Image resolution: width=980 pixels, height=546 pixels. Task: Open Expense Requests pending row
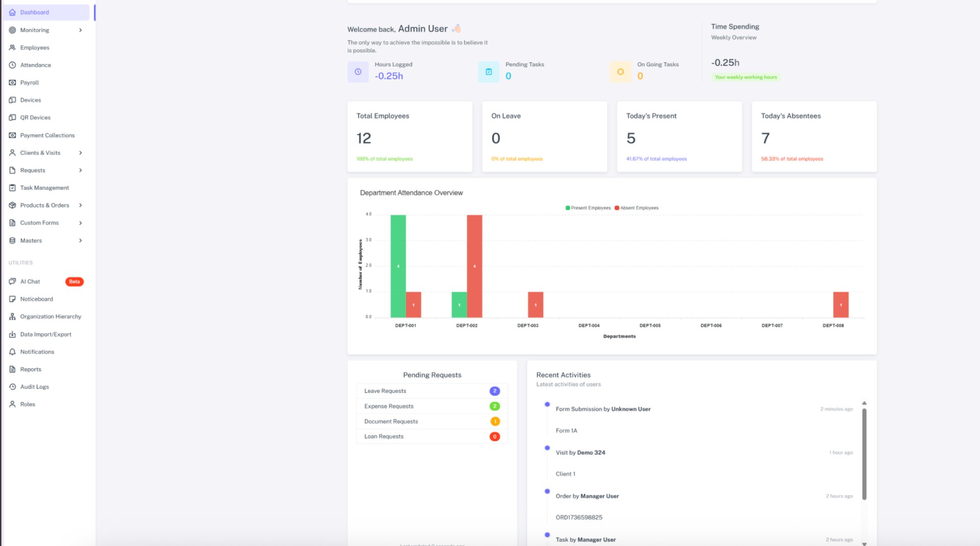tap(432, 406)
